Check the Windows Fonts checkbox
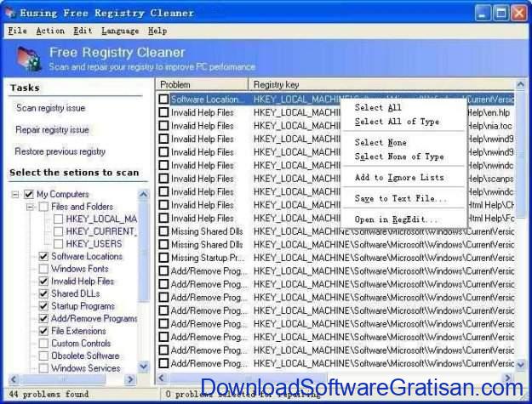This screenshot has height=404, width=532. coord(43,269)
